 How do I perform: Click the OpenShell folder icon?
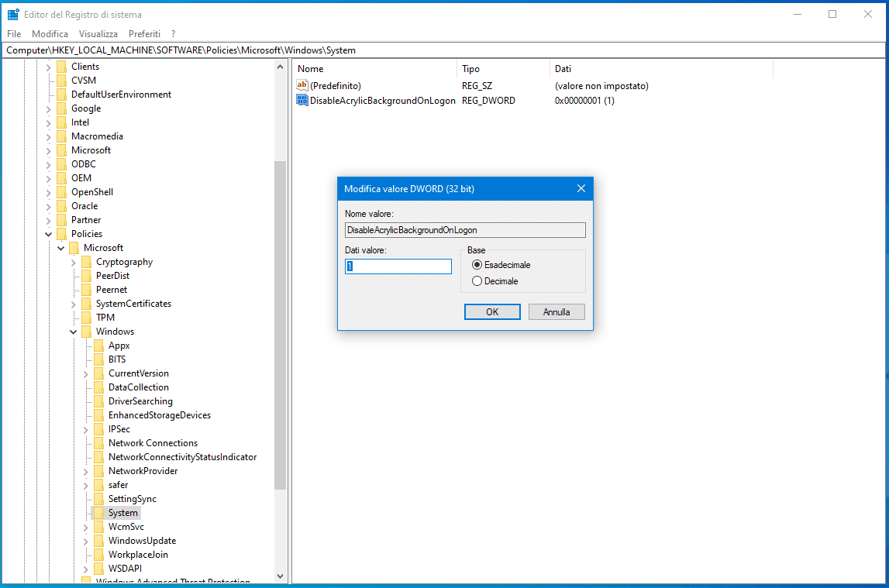[61, 192]
